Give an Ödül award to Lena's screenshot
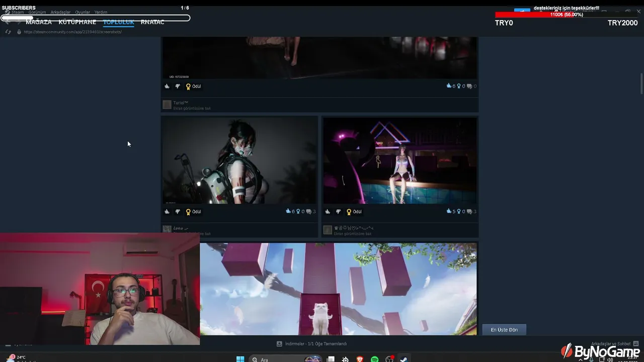Image resolution: width=644 pixels, height=362 pixels. pyautogui.click(x=193, y=212)
